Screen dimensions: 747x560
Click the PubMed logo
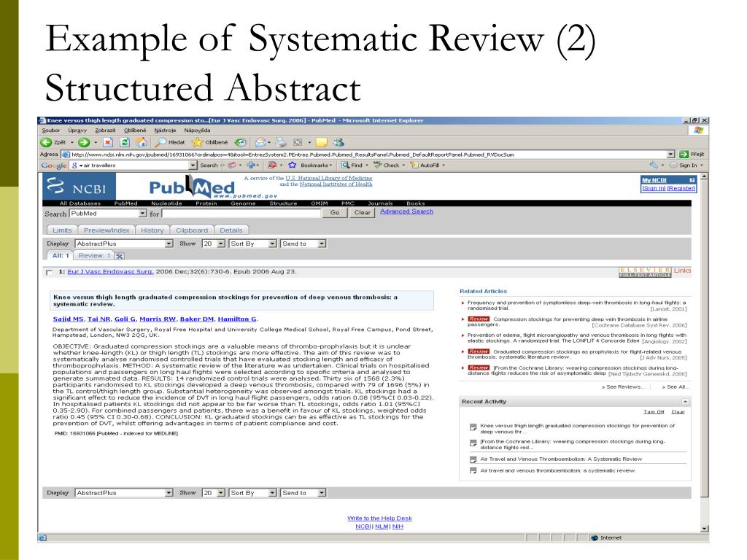point(192,187)
